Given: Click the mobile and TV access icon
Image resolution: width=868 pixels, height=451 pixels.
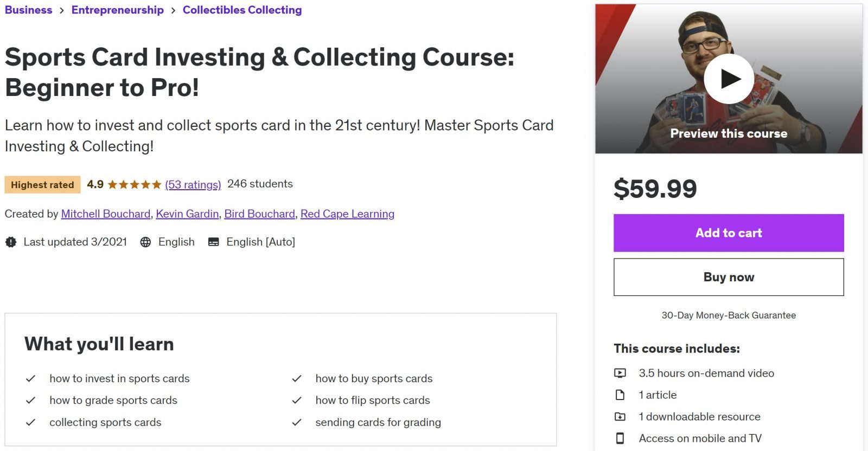Looking at the screenshot, I should pos(620,438).
